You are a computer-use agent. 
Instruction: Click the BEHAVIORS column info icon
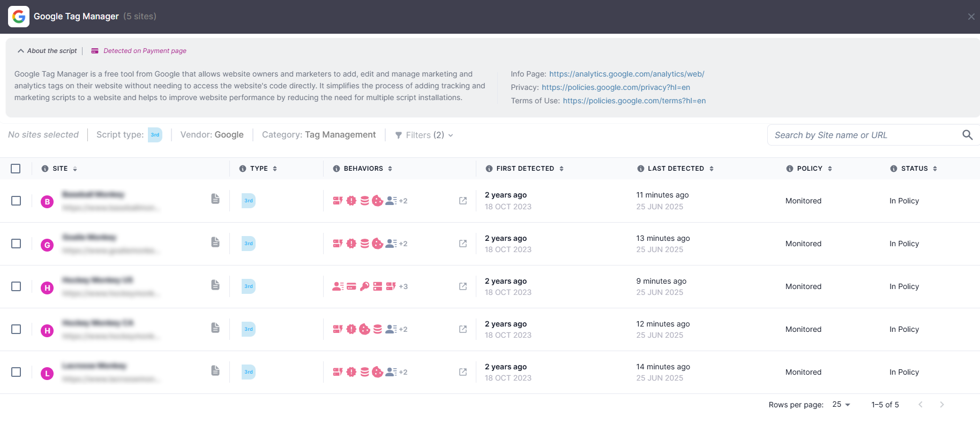coord(336,169)
